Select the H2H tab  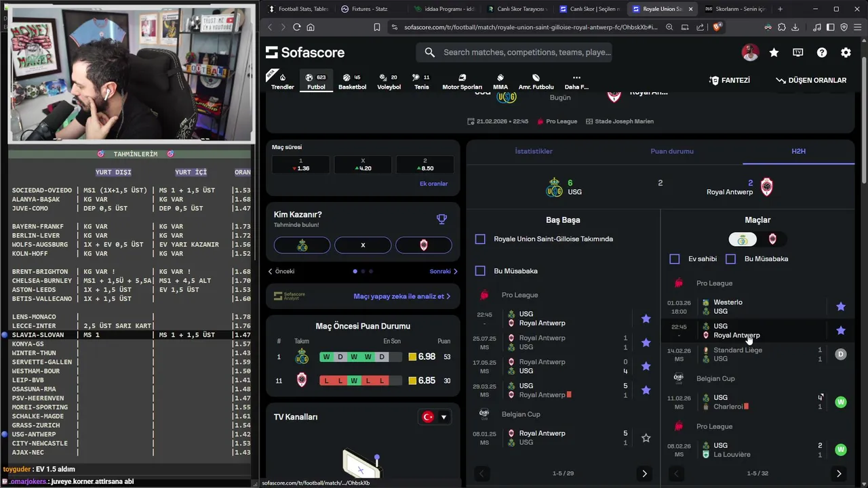click(x=798, y=151)
